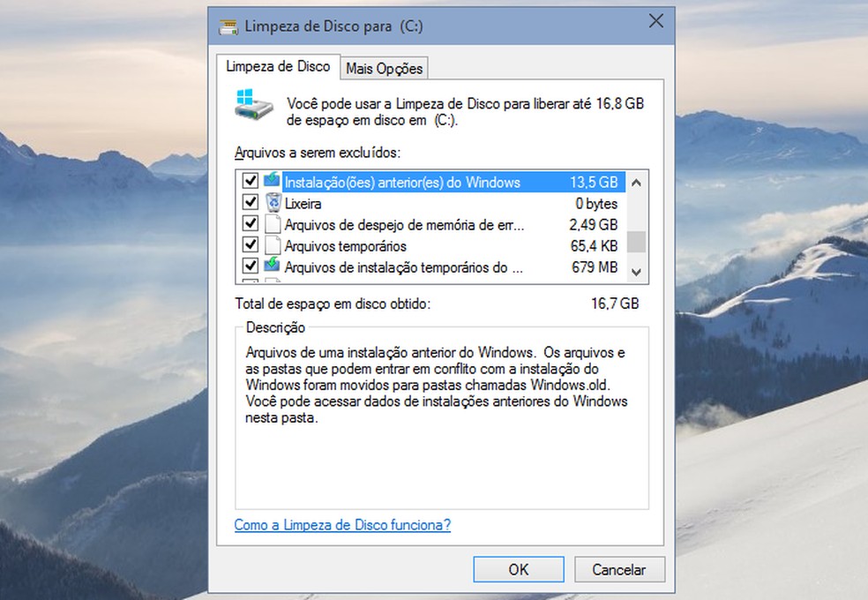Uncheck the Arquivos temporários entry

tap(250, 245)
